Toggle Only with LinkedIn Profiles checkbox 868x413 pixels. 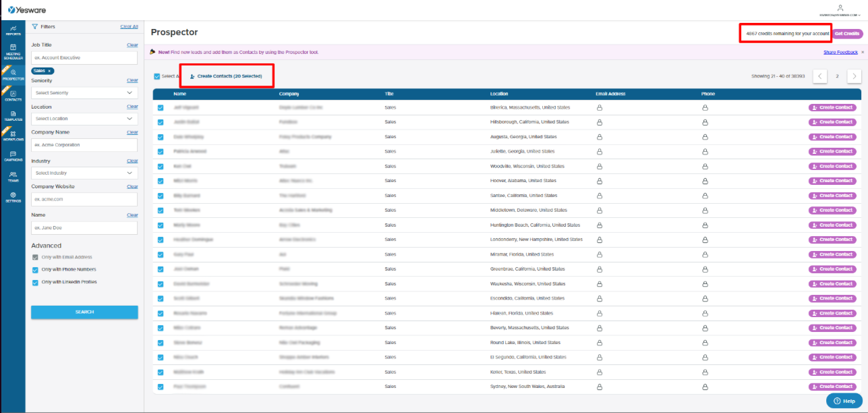[35, 283]
